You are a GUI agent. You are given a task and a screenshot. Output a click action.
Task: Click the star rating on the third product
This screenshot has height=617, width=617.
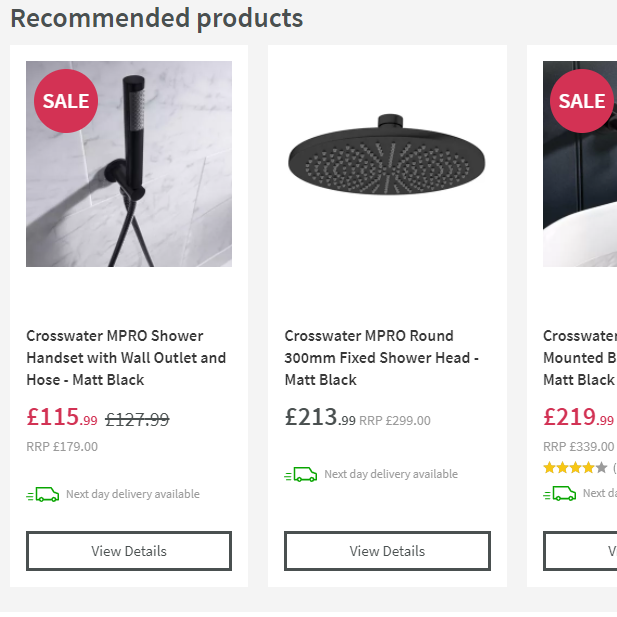click(x=575, y=468)
